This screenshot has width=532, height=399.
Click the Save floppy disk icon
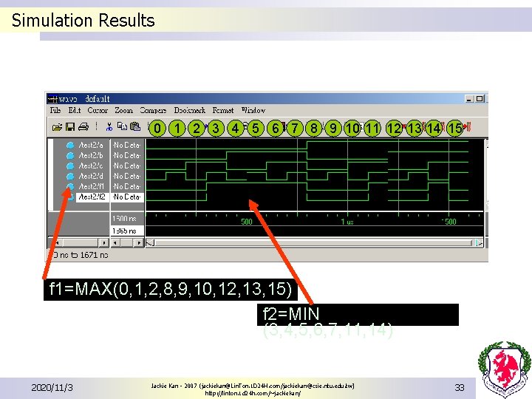coord(70,127)
